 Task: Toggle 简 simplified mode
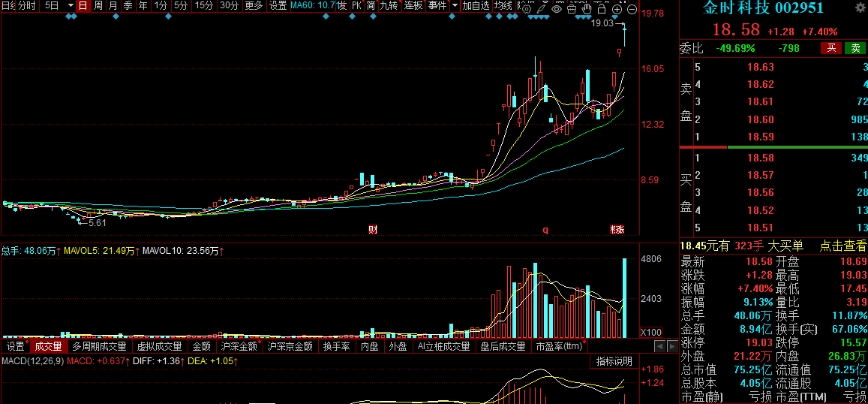click(x=371, y=6)
